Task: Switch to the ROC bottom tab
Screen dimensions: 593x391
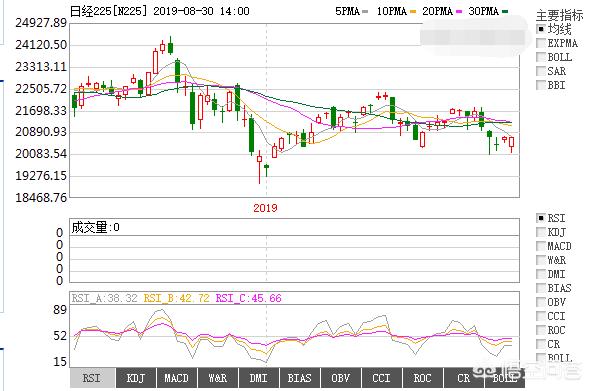Action: click(422, 378)
